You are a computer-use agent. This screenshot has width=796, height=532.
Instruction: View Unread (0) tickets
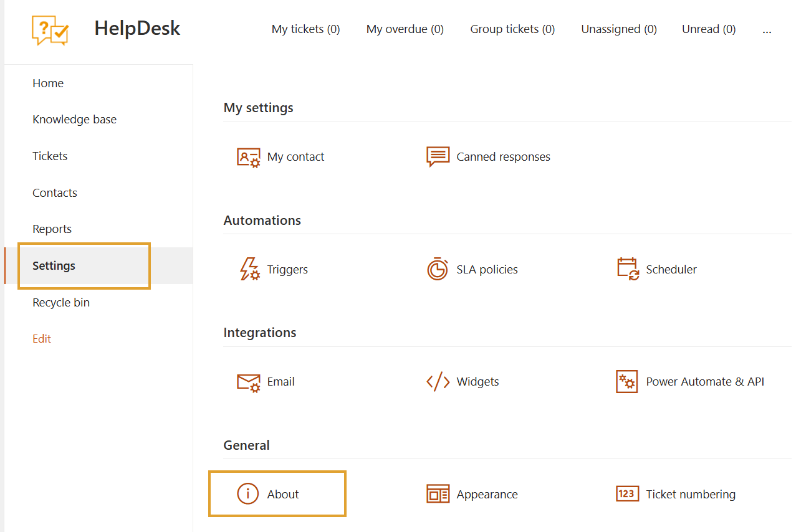(709, 29)
